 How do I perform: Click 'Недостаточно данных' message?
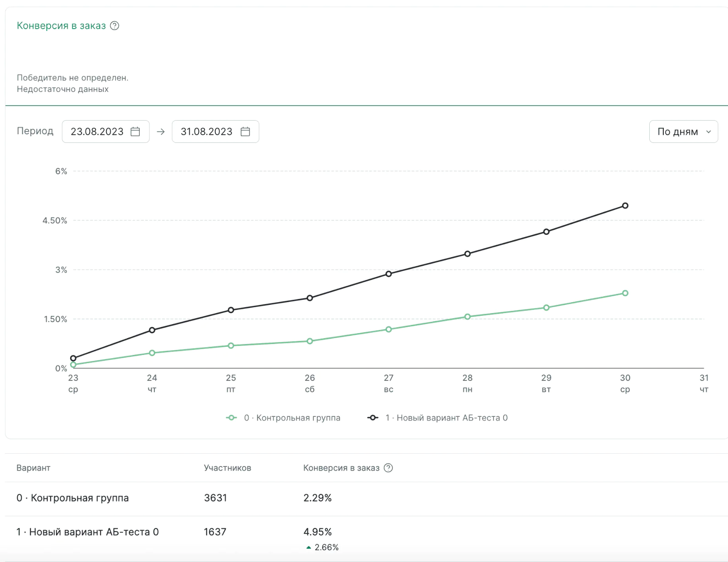pos(63,89)
